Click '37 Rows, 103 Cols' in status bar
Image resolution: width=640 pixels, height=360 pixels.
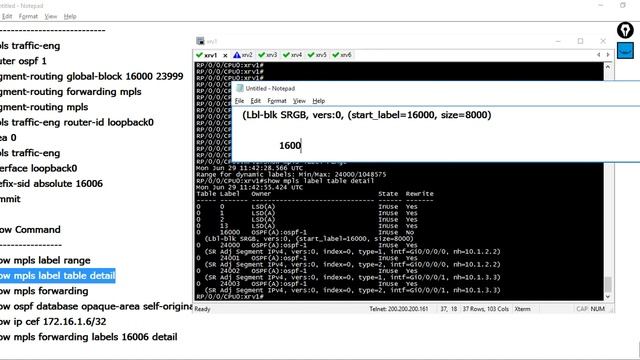pos(486,309)
